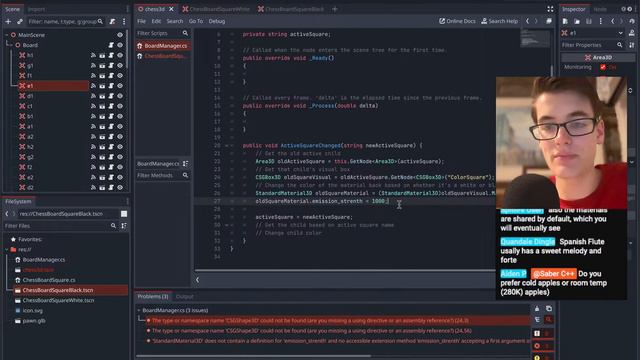Image resolution: width=640 pixels, height=360 pixels.
Task: Open the Inspector object history list
Action: point(632,21)
